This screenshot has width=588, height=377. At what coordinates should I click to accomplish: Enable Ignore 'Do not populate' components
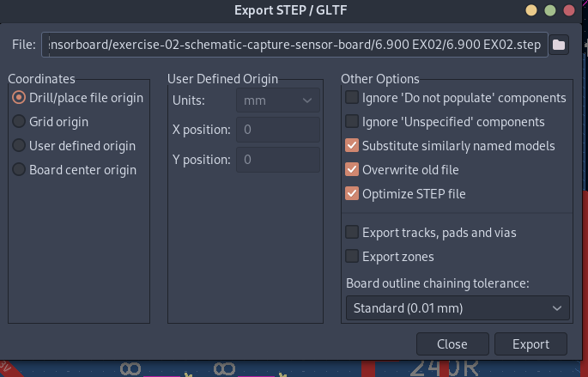pyautogui.click(x=352, y=98)
